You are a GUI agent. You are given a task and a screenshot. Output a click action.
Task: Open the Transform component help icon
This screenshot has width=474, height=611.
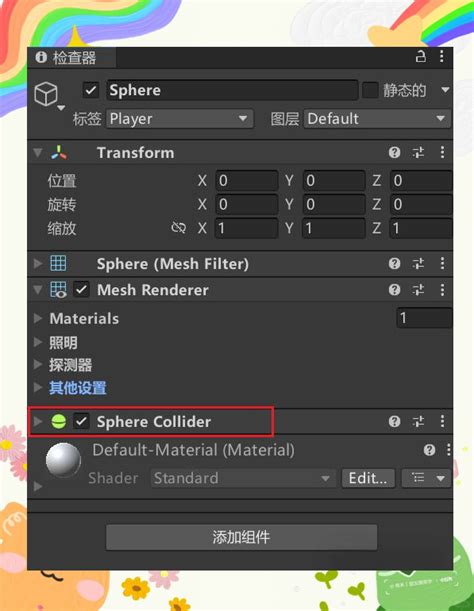[x=394, y=152]
